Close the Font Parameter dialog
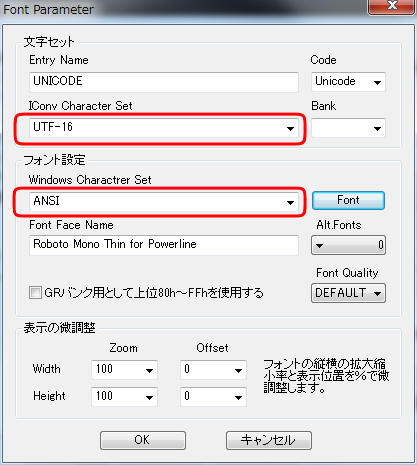This screenshot has height=465, width=417. [391, 6]
